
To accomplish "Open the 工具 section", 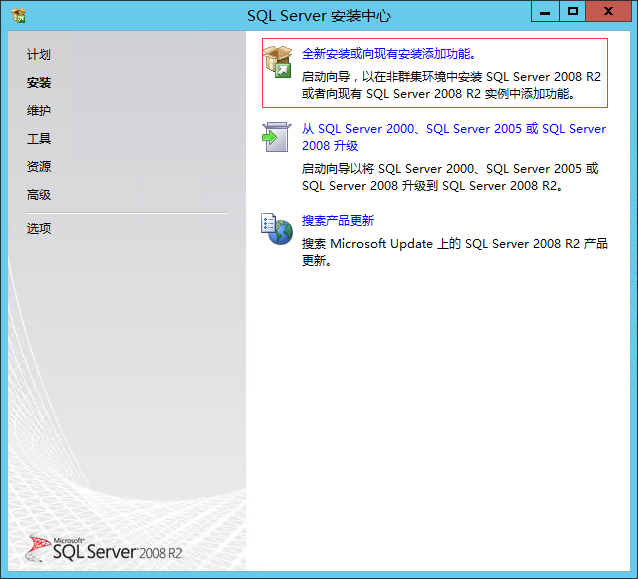I will point(39,139).
